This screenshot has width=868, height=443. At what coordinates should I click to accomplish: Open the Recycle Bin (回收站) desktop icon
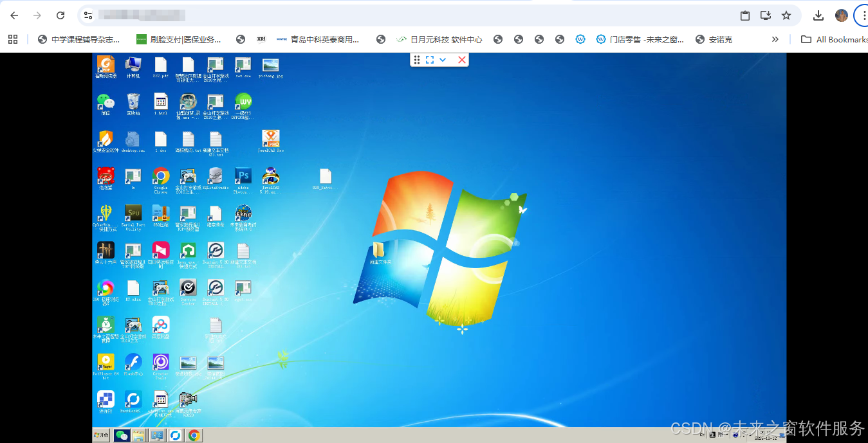click(x=133, y=104)
